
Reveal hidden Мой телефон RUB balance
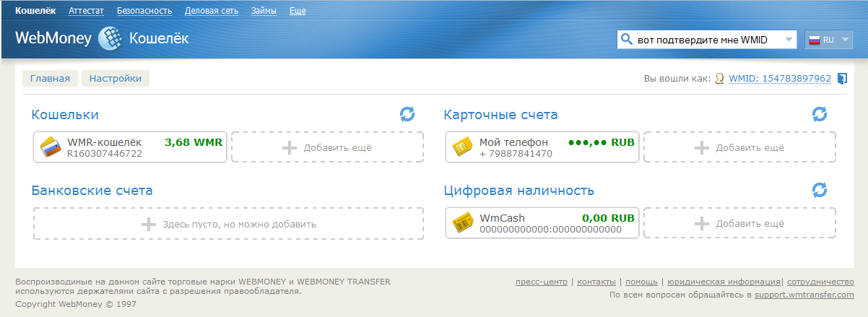(601, 142)
